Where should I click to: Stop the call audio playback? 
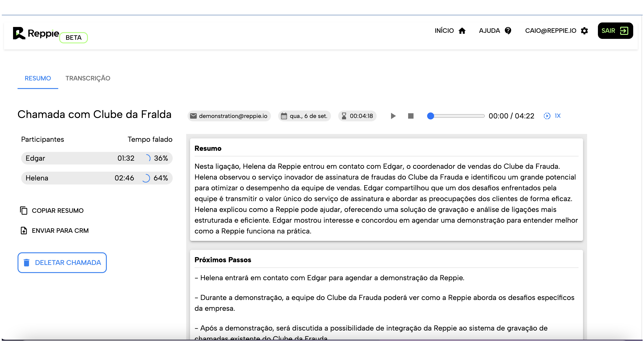(x=411, y=116)
